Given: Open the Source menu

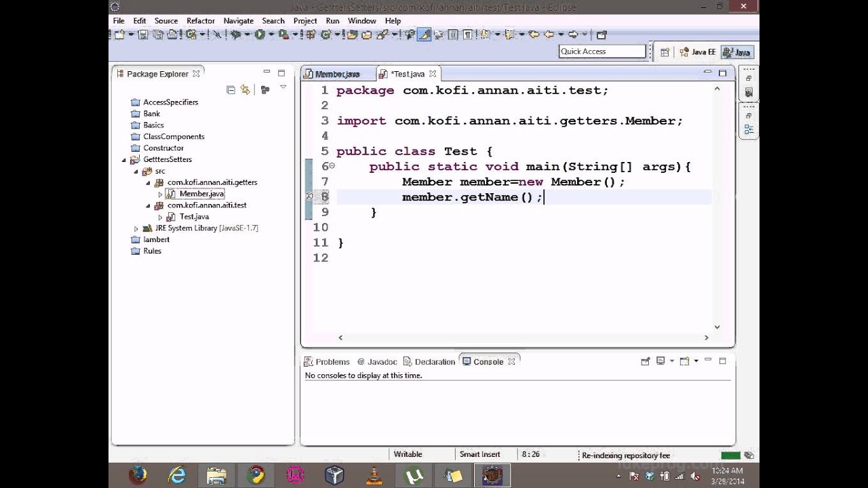Looking at the screenshot, I should (x=166, y=21).
